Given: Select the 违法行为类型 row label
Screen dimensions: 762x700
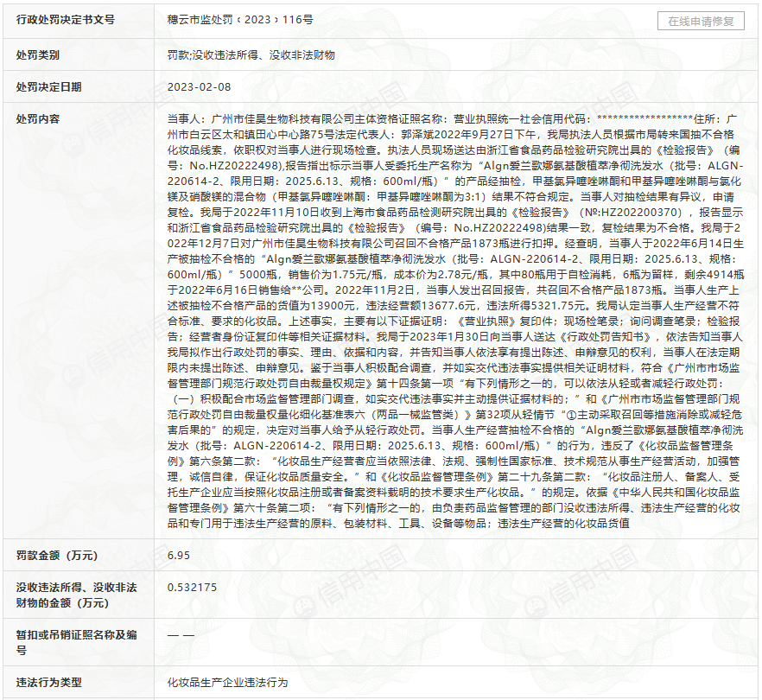Looking at the screenshot, I should pos(49,682).
